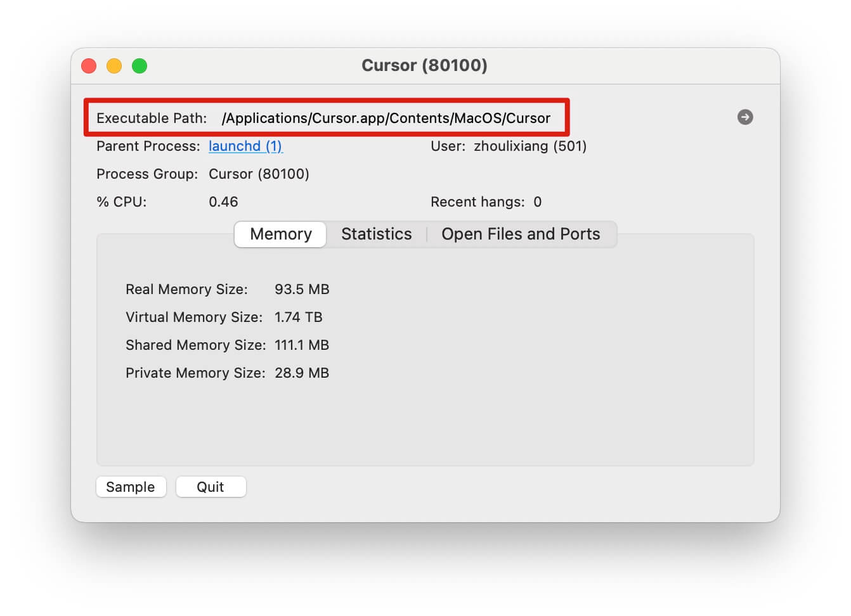851x616 pixels.
Task: Click the reveal-in-Finder arrow icon
Action: [x=745, y=117]
